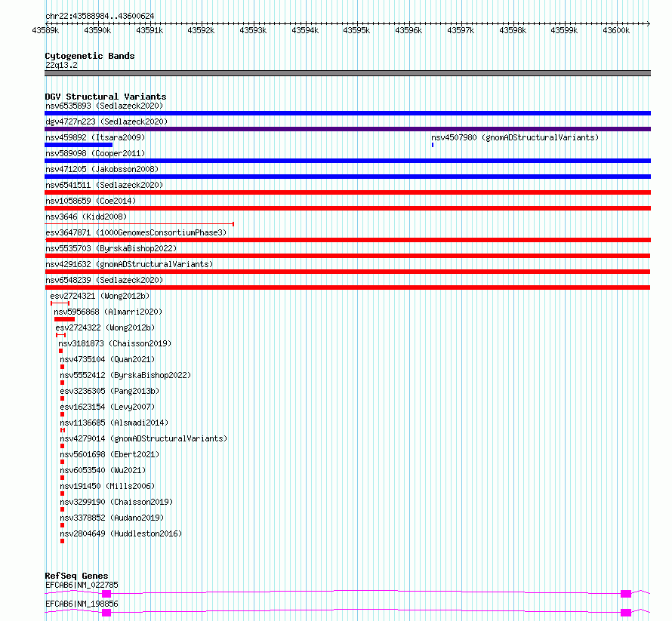
Task: Select nsv3646 (Kidd2008) variant label
Action: (86, 217)
